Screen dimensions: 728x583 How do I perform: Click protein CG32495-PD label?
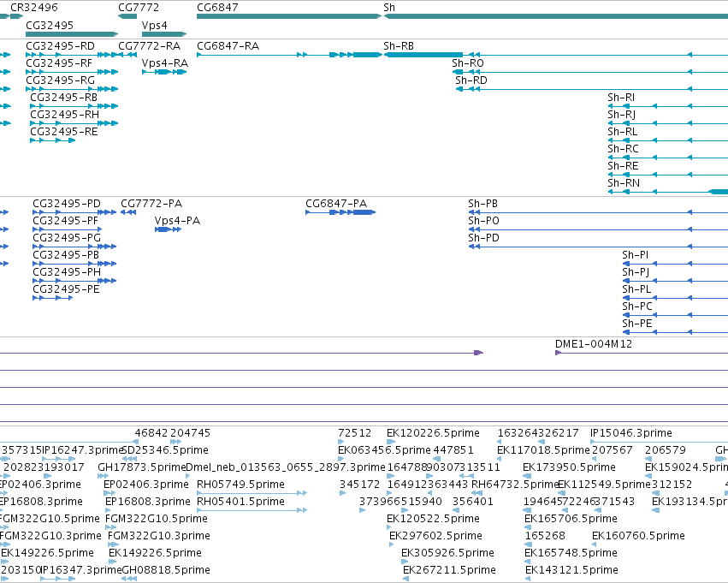(67, 204)
